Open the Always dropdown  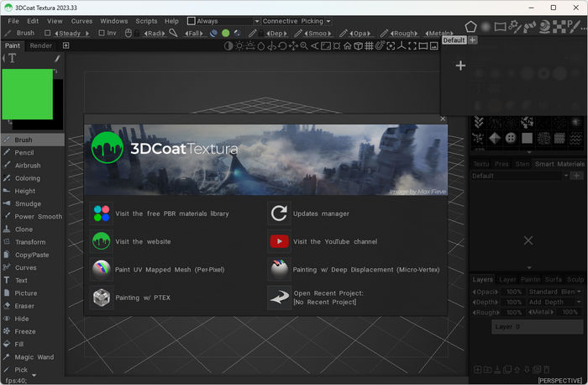[227, 21]
